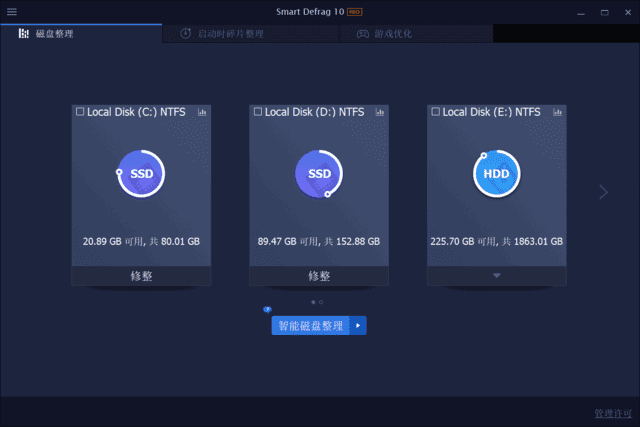640x427 pixels.
Task: Open the hamburger main menu
Action: pos(12,11)
